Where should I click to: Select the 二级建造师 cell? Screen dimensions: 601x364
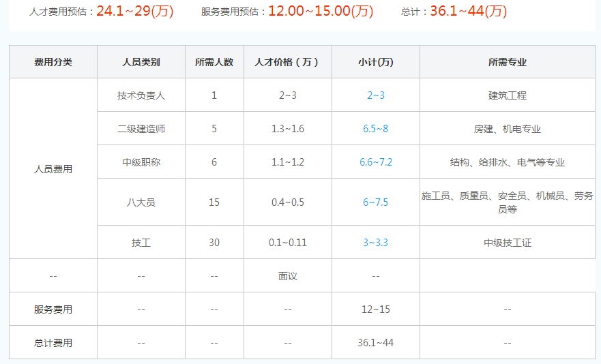(x=141, y=129)
